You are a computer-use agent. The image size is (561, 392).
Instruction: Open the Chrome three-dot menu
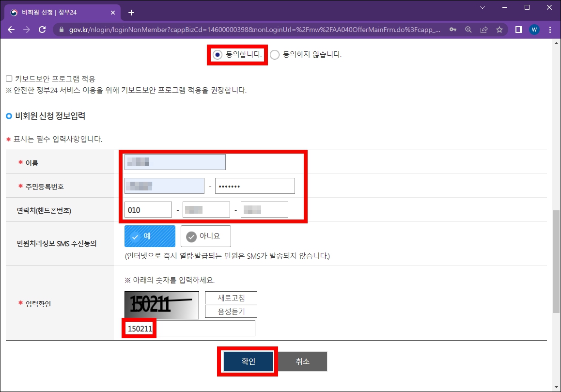550,29
